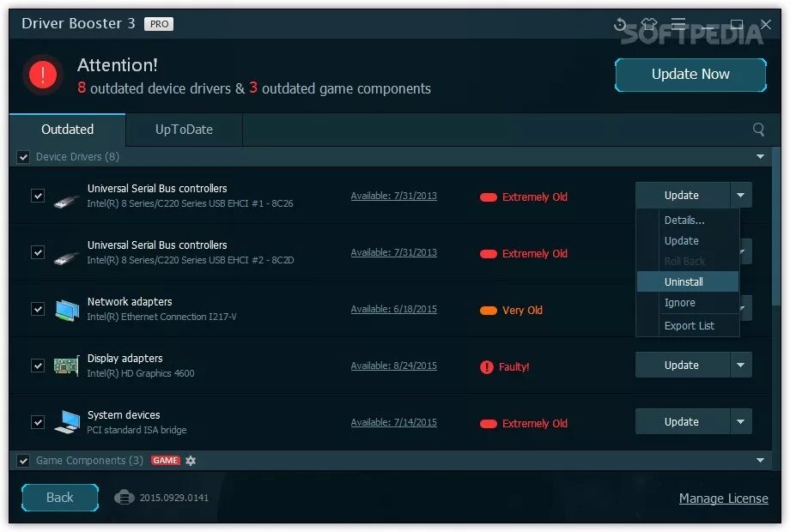Click the red GAME badge
The image size is (790, 532).
point(165,461)
